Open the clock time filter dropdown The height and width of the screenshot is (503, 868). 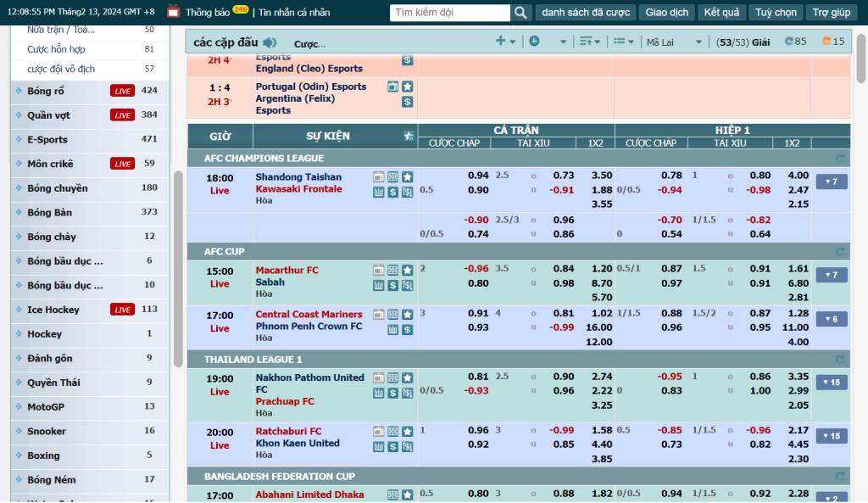point(547,42)
